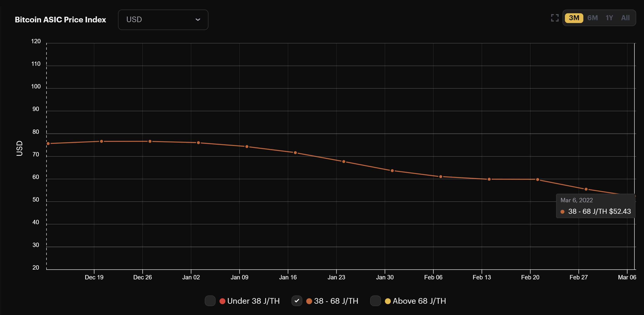The image size is (644, 315).
Task: Click the orange 38 - 68 J/TH legend dot
Action: (309, 301)
